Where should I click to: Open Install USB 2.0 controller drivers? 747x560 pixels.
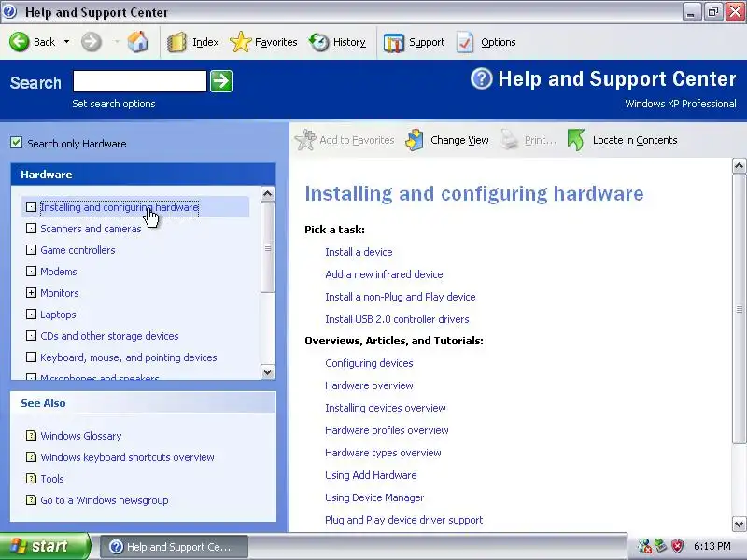point(397,319)
